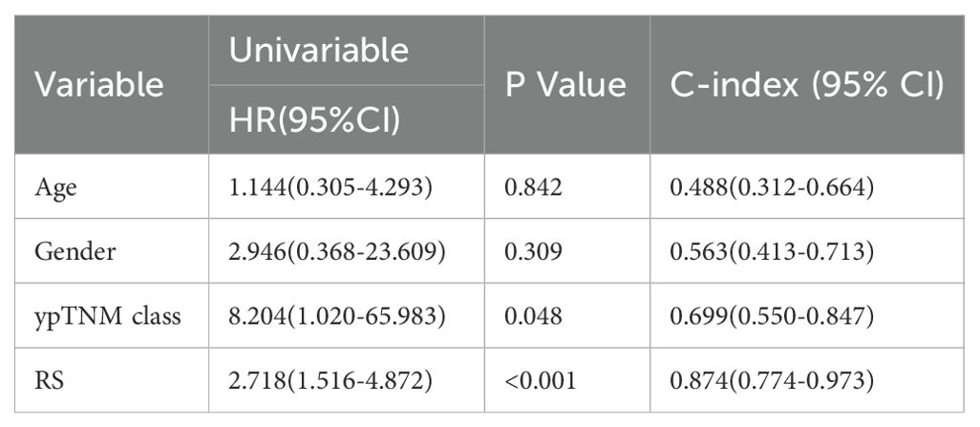The image size is (980, 427).
Task: Click the Variable column header
Action: 99,85
